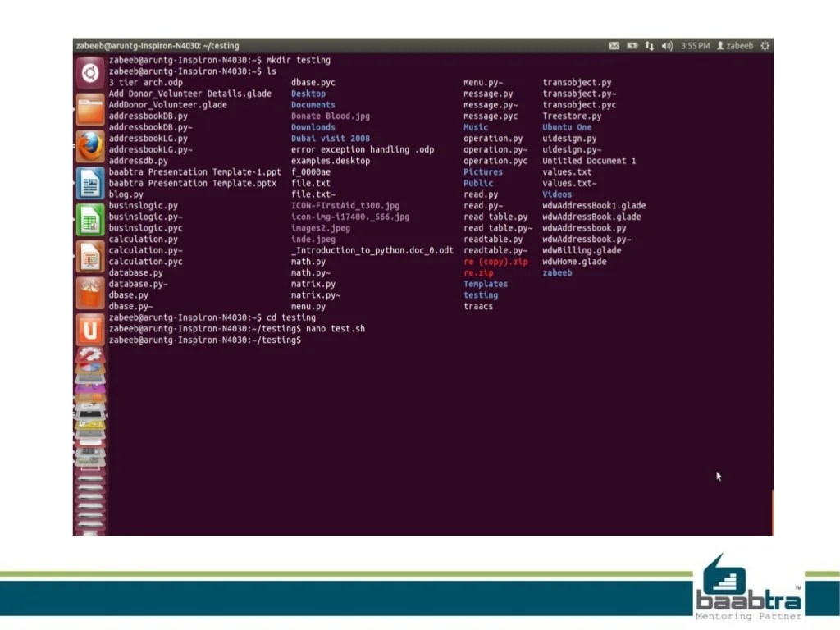Open the sound volume menu
The height and width of the screenshot is (630, 840).
666,46
